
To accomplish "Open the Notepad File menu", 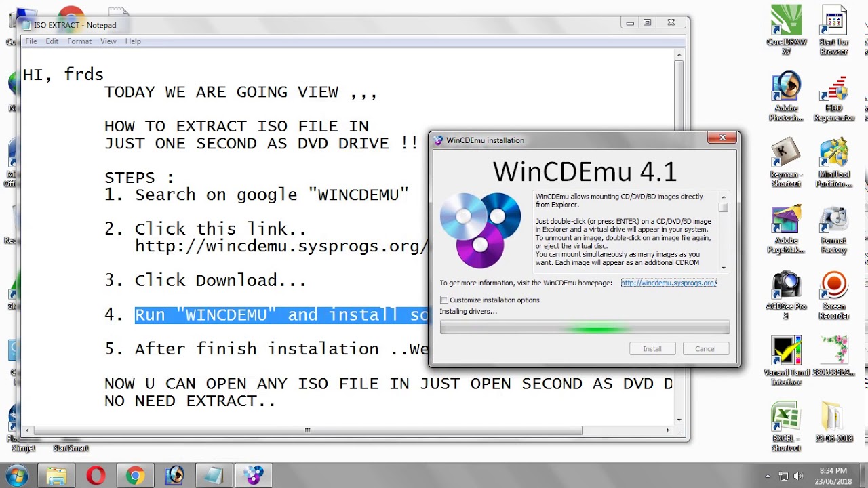I will (31, 41).
